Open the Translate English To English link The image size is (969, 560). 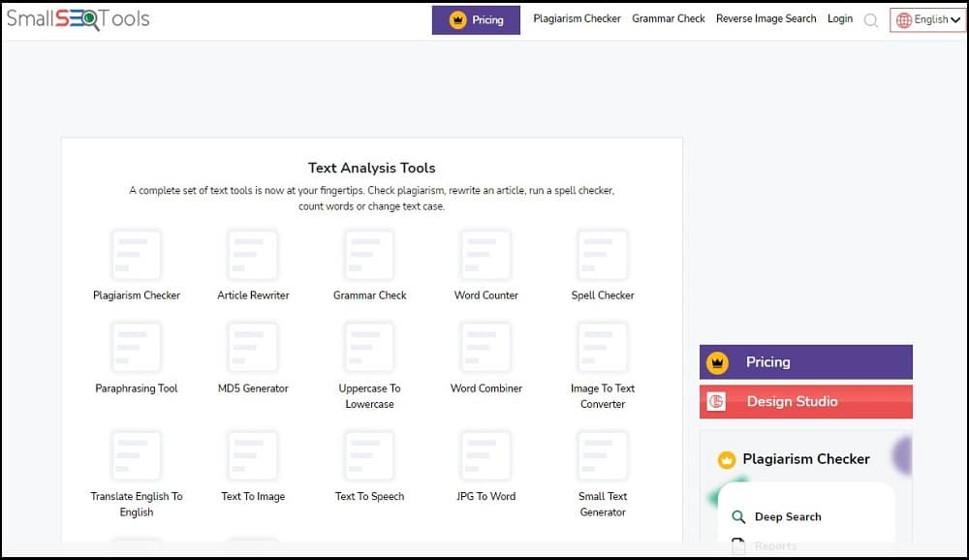(x=137, y=505)
